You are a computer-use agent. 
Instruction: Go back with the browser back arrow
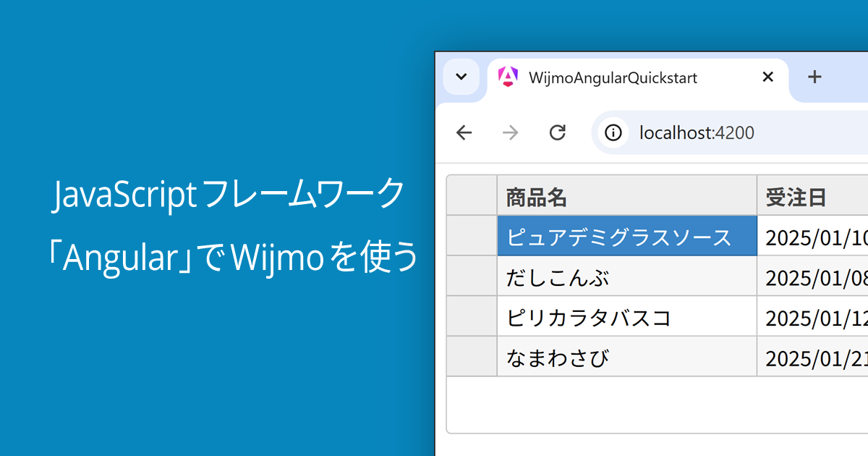click(464, 132)
